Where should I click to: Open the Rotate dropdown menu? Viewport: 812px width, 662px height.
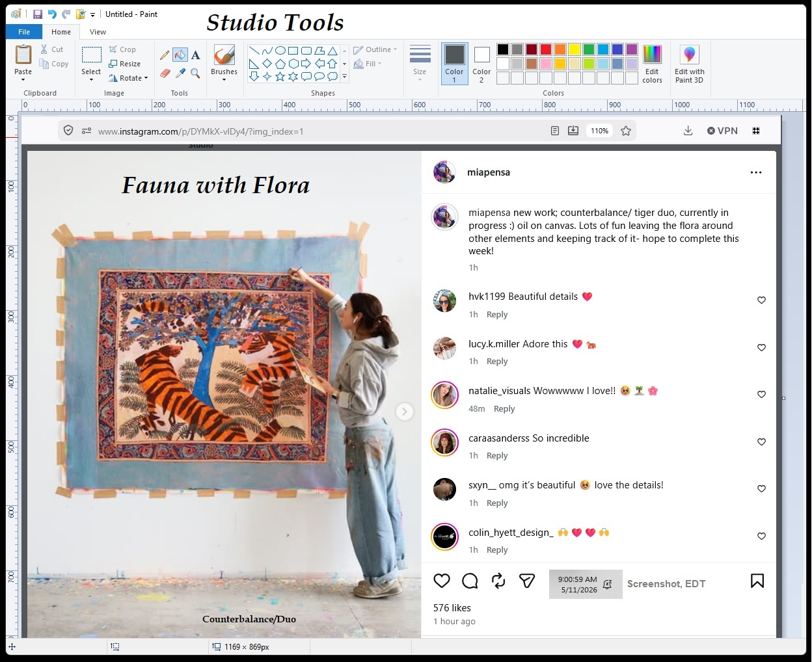128,78
